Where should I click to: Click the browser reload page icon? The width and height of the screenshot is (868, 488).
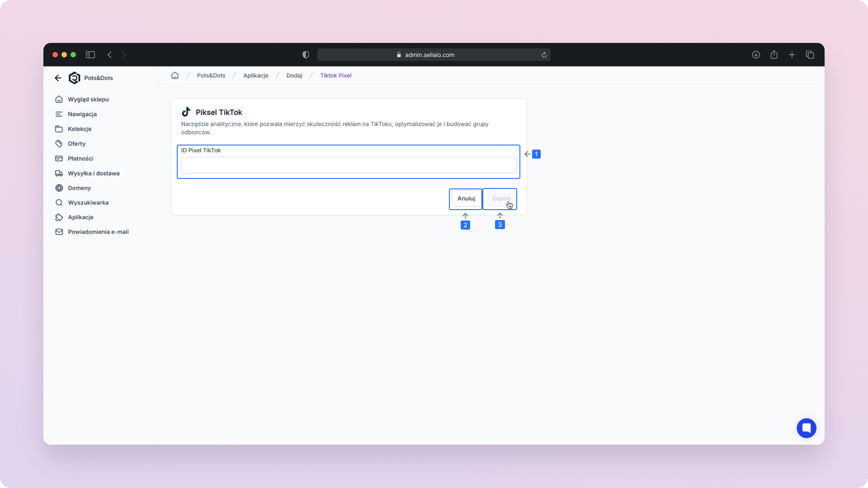544,55
